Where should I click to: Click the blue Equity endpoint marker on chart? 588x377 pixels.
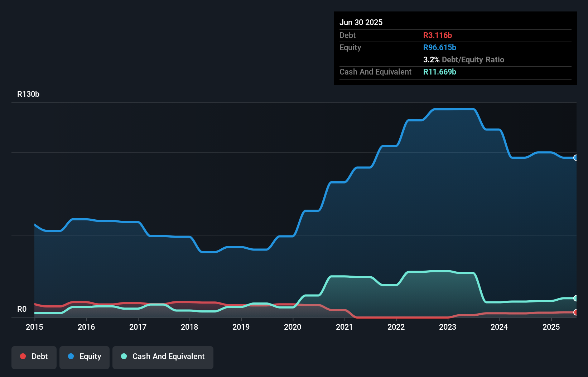tap(575, 158)
